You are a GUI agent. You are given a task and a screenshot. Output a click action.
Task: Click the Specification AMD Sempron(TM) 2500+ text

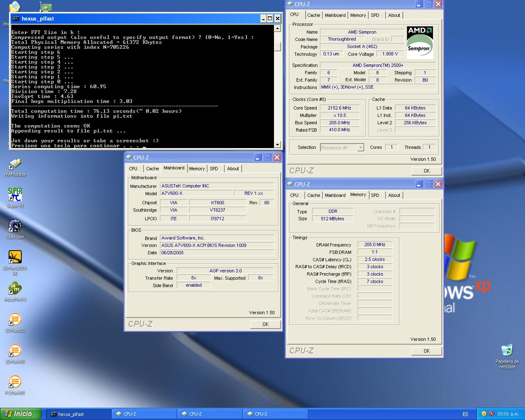[x=378, y=65]
